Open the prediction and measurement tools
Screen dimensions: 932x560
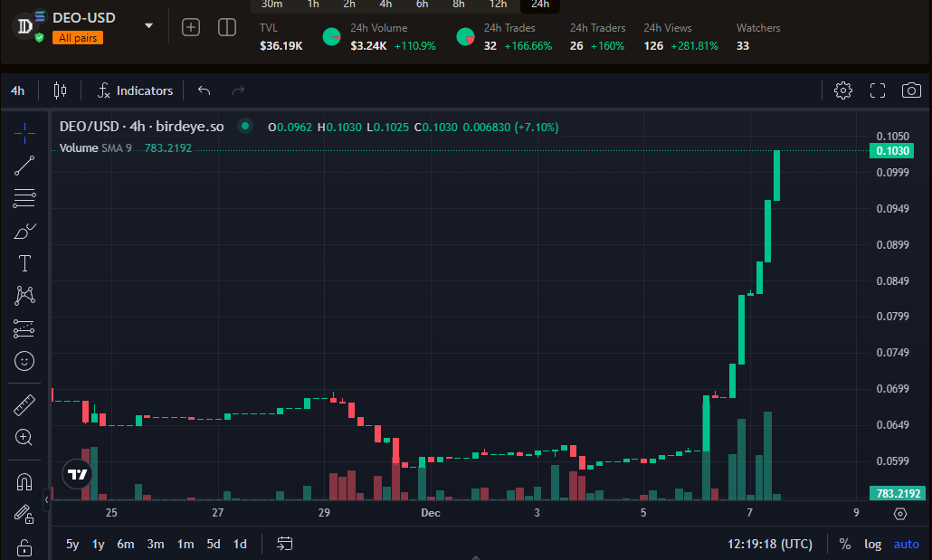click(x=24, y=328)
